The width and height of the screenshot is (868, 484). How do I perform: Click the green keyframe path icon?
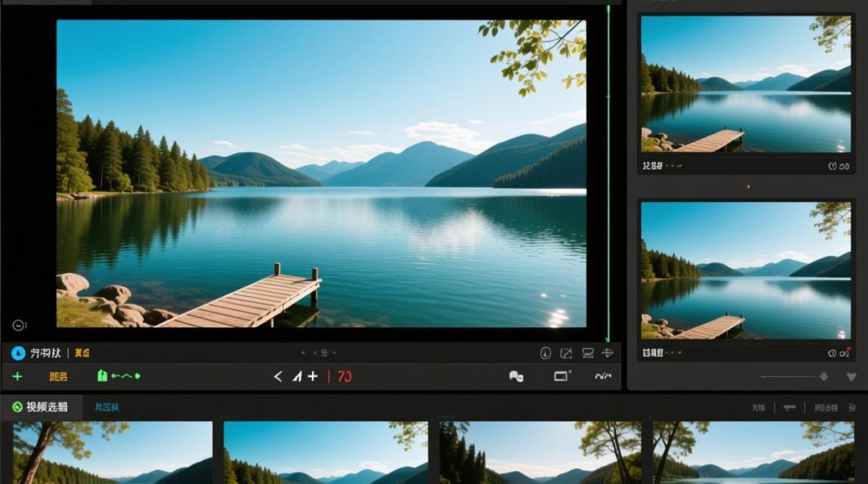[x=119, y=376]
